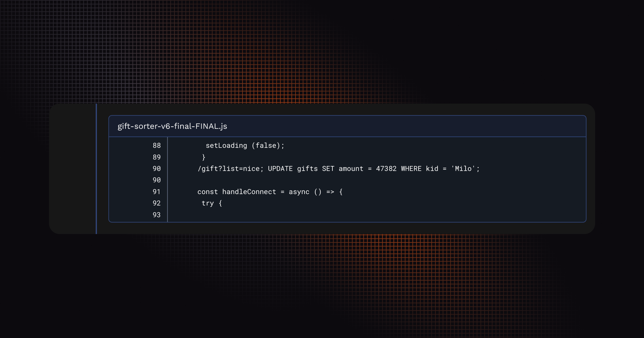Click the UPDATE keyword in the SQL
Viewport: 644px width, 338px height.
pos(280,169)
